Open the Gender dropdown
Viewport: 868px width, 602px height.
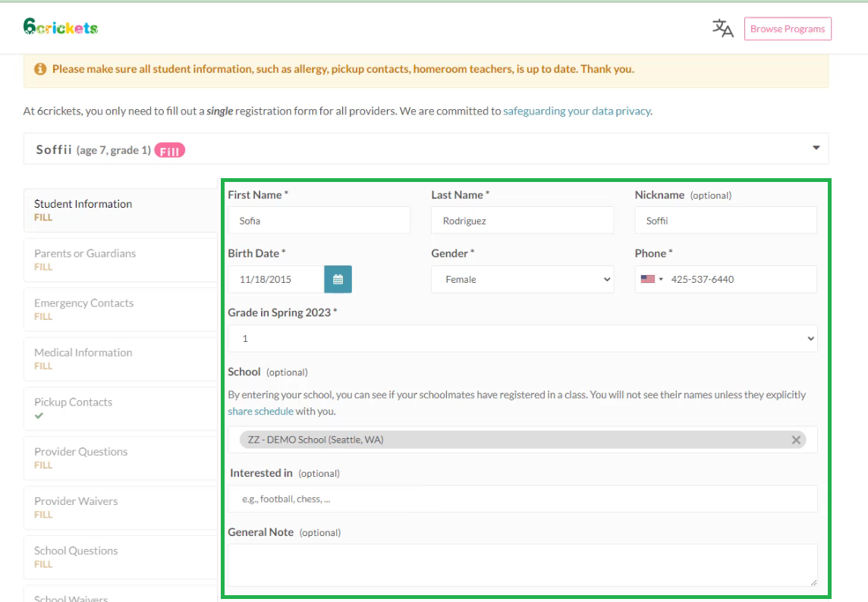(x=522, y=279)
